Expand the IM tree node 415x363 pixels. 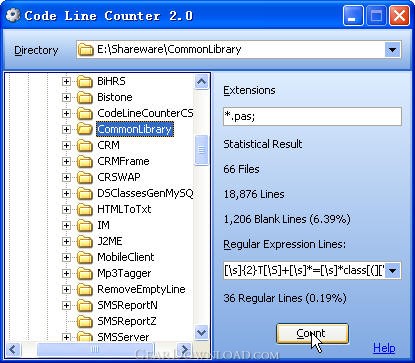(66, 225)
